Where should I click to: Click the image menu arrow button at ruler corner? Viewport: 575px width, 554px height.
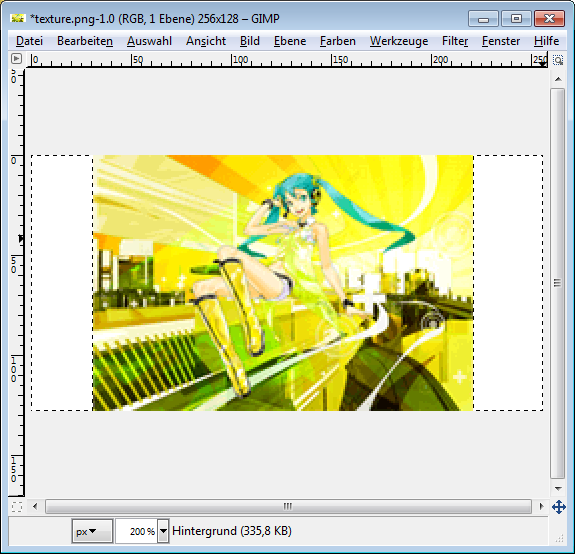coord(16,59)
